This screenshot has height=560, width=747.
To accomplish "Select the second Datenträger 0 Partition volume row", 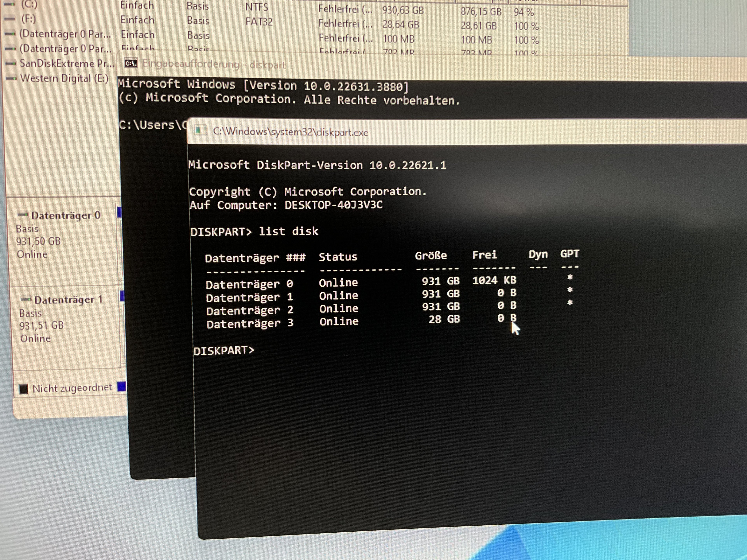I will coord(65,49).
